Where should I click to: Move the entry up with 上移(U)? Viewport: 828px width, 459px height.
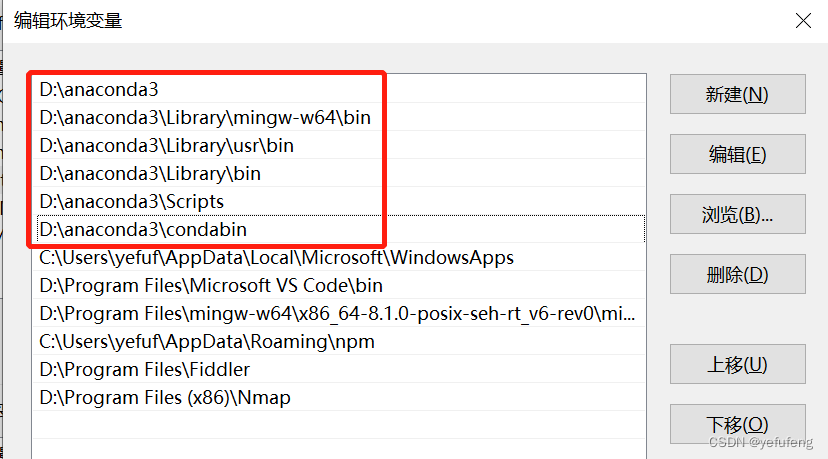pos(738,364)
